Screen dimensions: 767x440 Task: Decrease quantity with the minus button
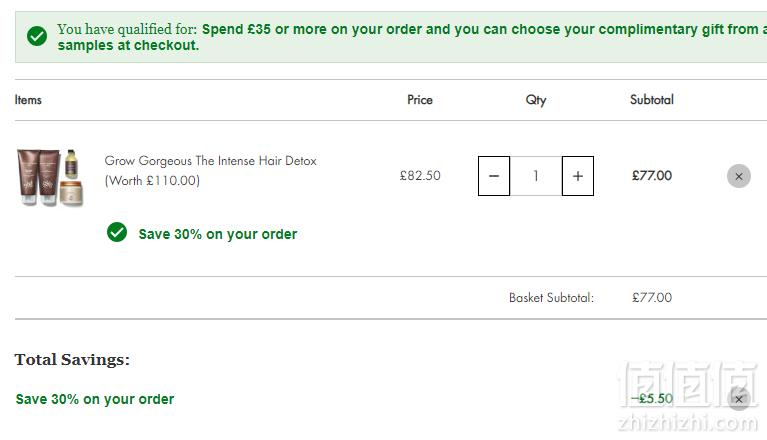[494, 176]
